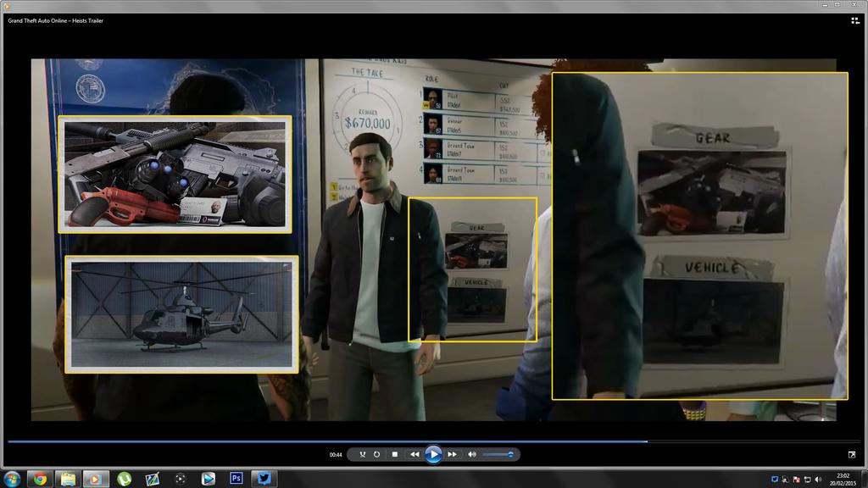The image size is (868, 488).
Task: Open Google Chrome from the taskbar
Action: pos(40,479)
